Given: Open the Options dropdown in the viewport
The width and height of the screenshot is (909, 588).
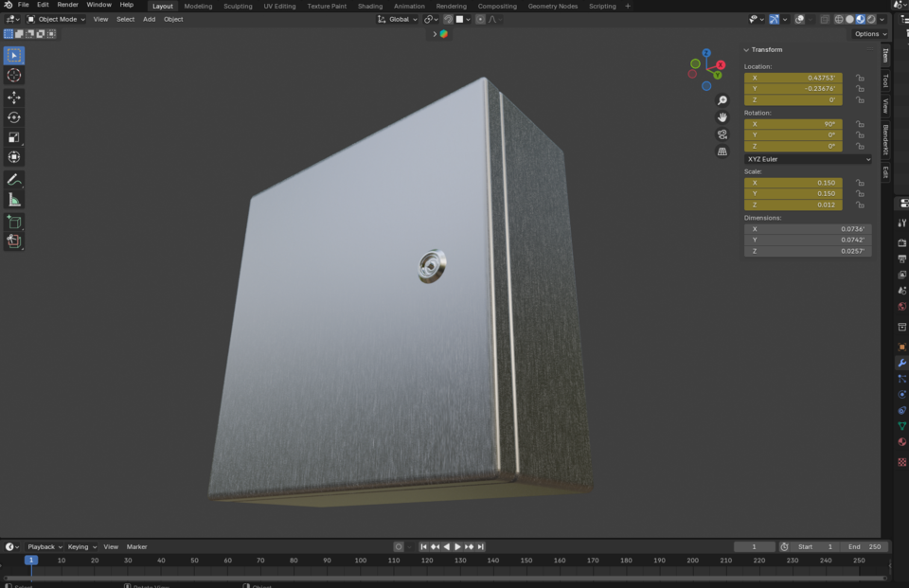Looking at the screenshot, I should point(867,33).
